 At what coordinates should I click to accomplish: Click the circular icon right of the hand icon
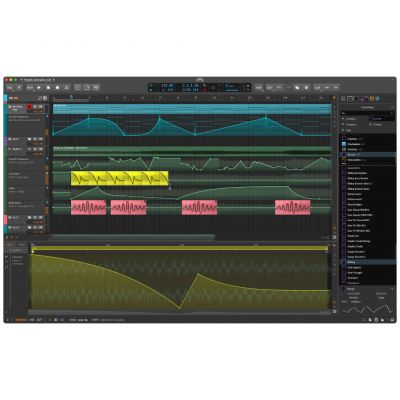(x=307, y=87)
